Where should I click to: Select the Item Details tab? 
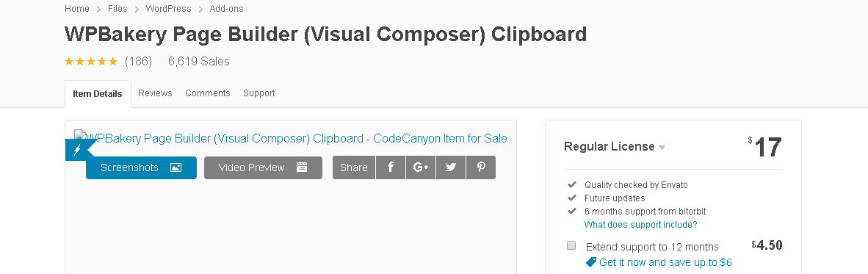point(98,93)
